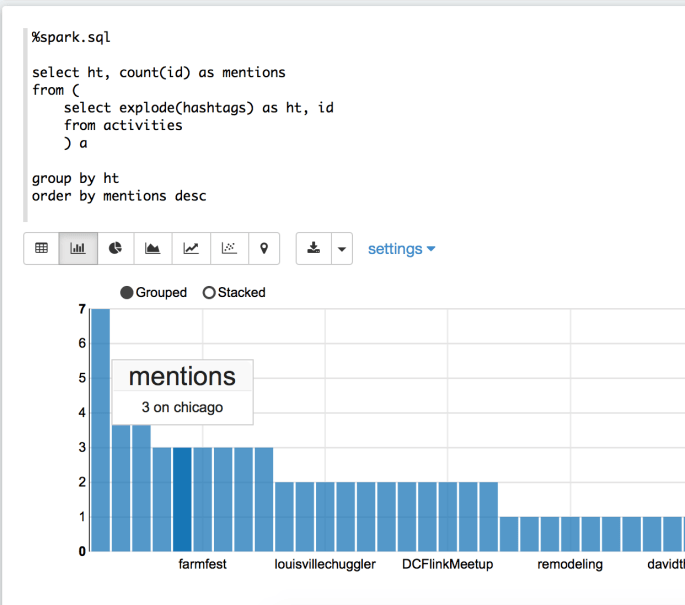Open the map view pin icon
685x605 pixels.
click(264, 249)
